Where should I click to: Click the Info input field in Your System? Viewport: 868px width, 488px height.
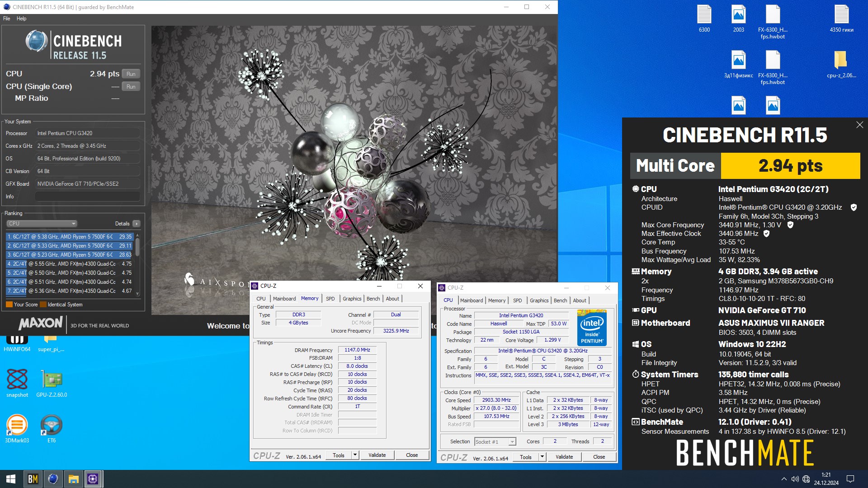(x=87, y=197)
